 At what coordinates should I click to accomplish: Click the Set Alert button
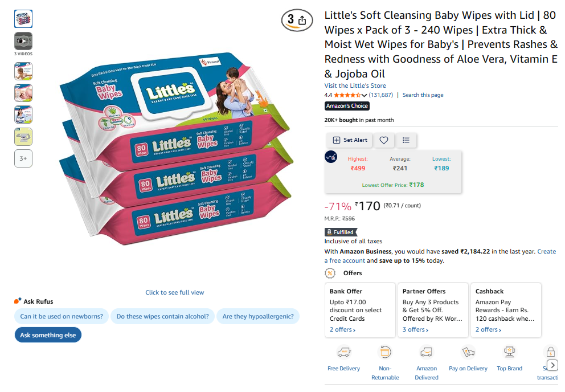pos(350,140)
